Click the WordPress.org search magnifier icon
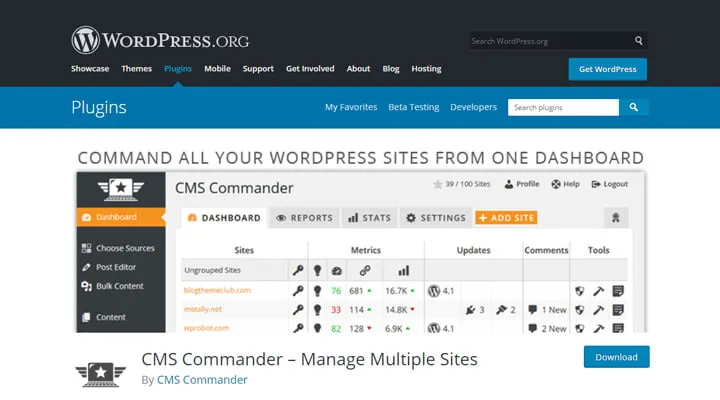Viewport: 720px width, 400px height. pos(639,41)
